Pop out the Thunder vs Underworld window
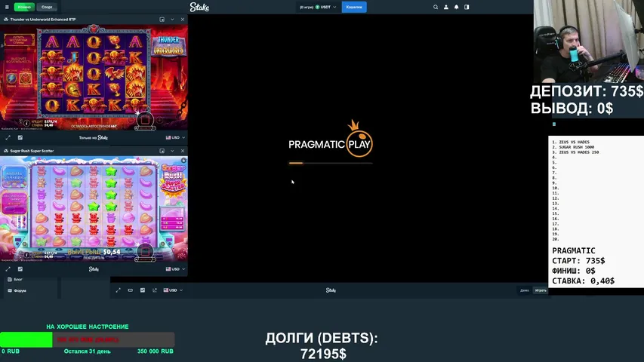The image size is (644, 362). tap(162, 20)
